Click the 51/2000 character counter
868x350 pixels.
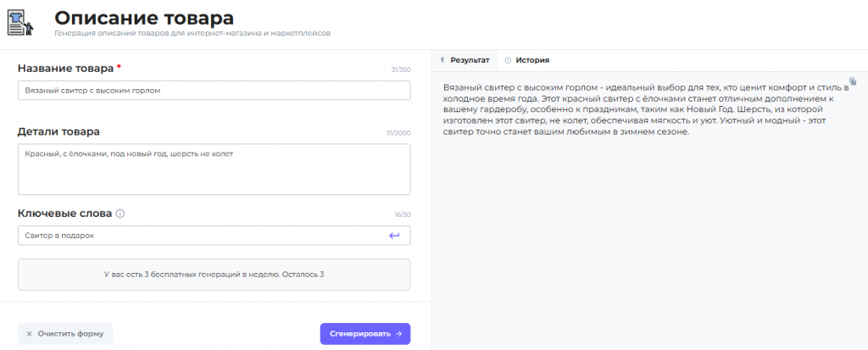point(398,133)
